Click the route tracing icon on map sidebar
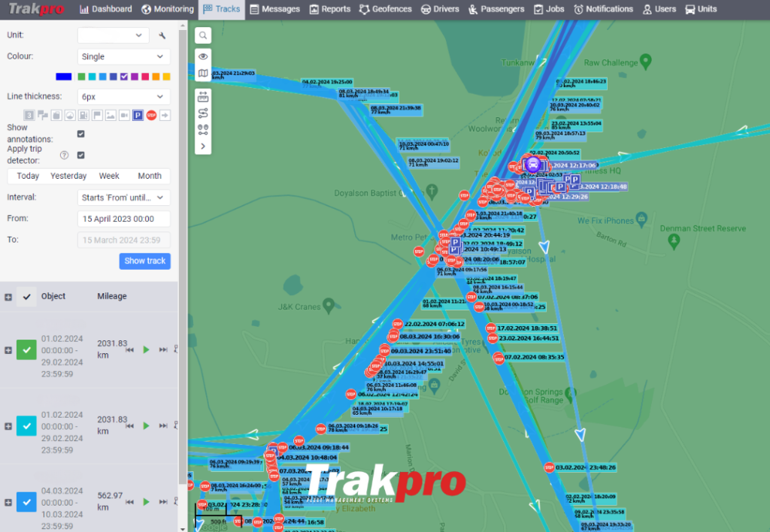This screenshot has height=532, width=770. point(203,114)
